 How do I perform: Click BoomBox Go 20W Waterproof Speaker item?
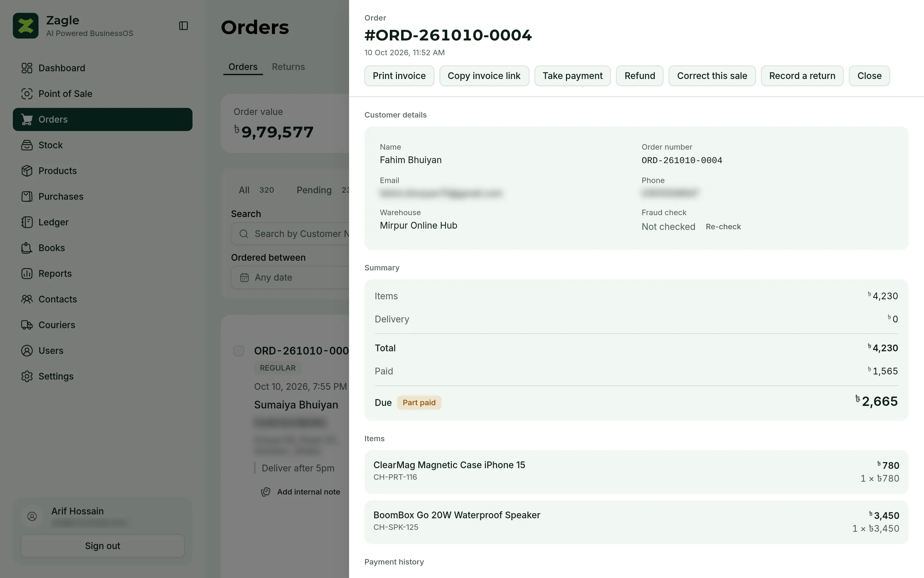point(636,522)
